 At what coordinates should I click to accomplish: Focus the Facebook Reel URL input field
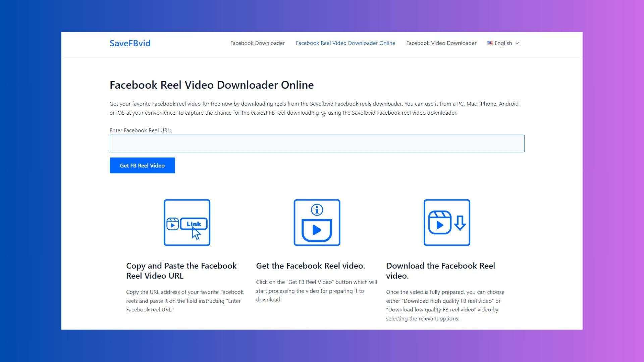click(x=317, y=143)
